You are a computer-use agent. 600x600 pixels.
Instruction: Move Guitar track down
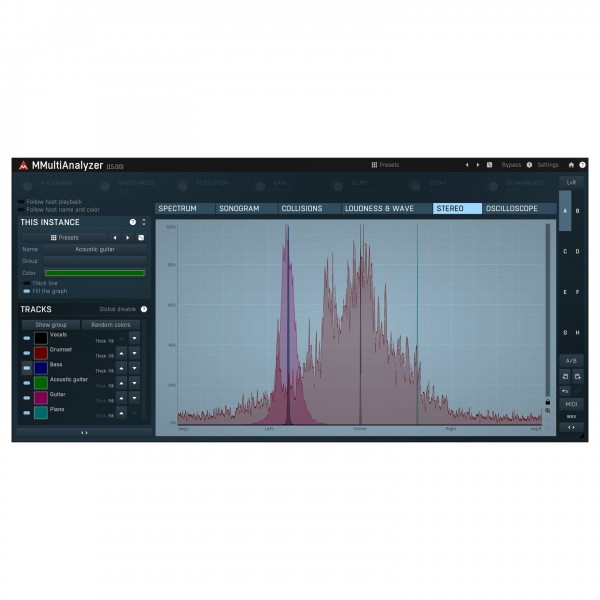coord(134,398)
